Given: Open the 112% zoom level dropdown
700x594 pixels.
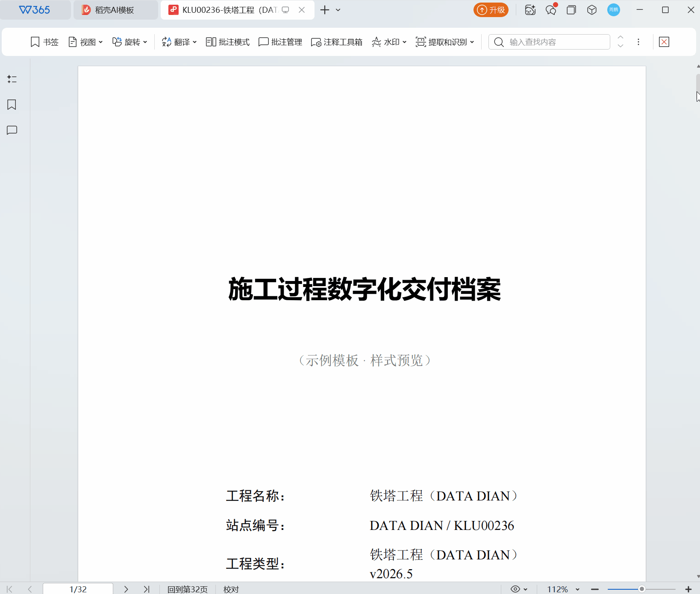Looking at the screenshot, I should (563, 589).
